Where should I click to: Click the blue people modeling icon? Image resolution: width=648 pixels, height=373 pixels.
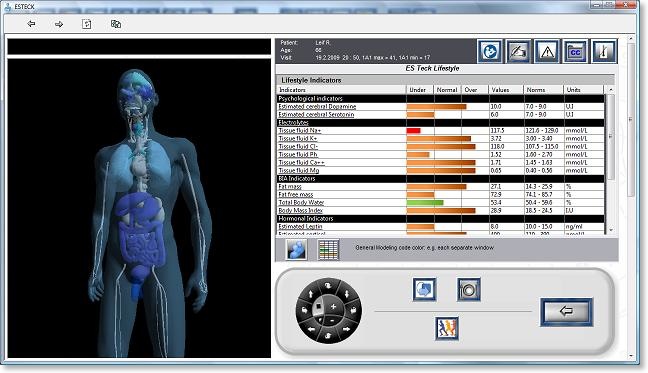tap(297, 249)
